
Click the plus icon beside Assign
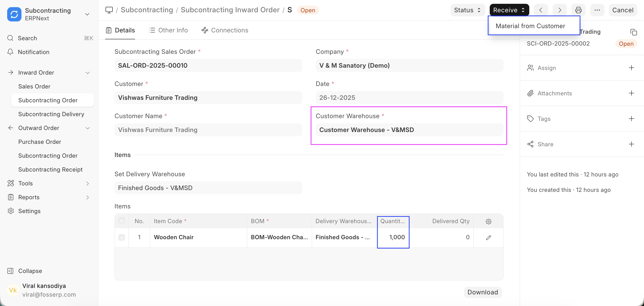[x=632, y=67]
